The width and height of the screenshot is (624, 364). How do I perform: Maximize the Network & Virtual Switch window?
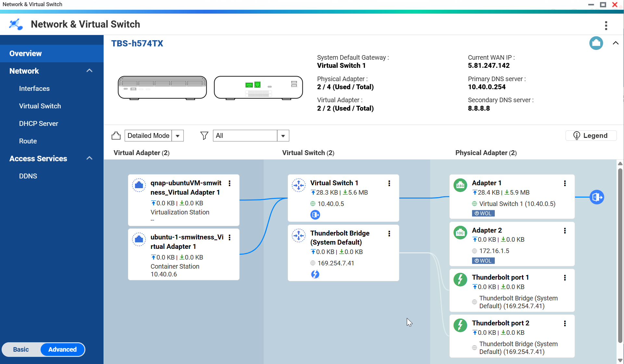point(603,5)
